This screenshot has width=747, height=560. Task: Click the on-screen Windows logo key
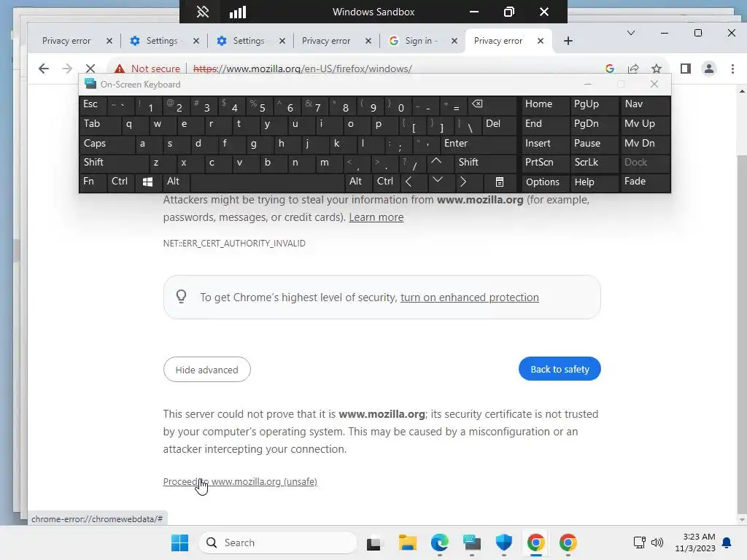click(x=147, y=182)
